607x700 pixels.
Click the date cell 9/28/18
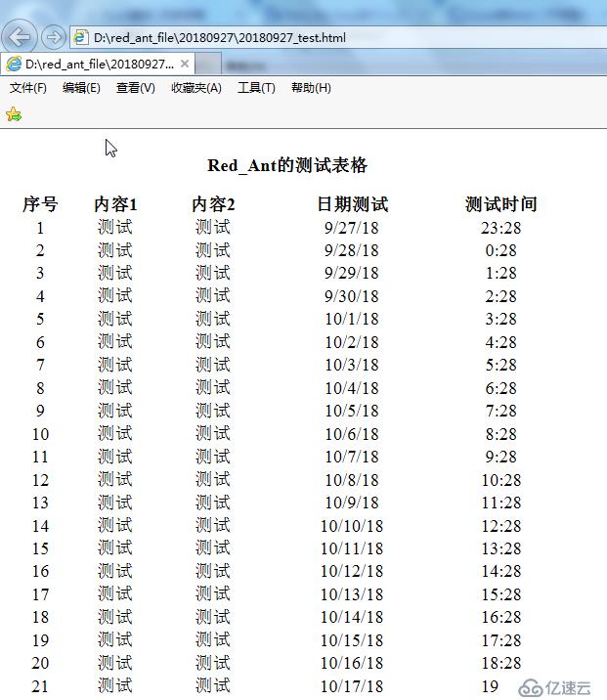352,250
